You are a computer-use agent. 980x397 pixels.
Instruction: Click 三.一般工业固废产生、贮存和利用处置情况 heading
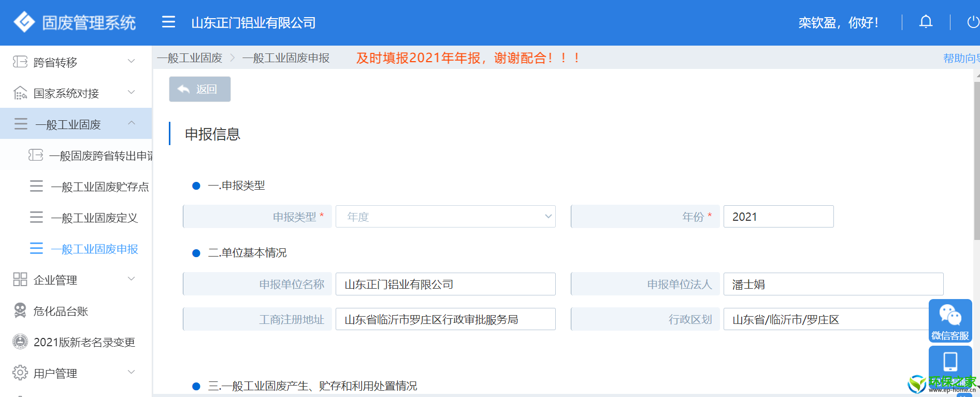(x=312, y=386)
